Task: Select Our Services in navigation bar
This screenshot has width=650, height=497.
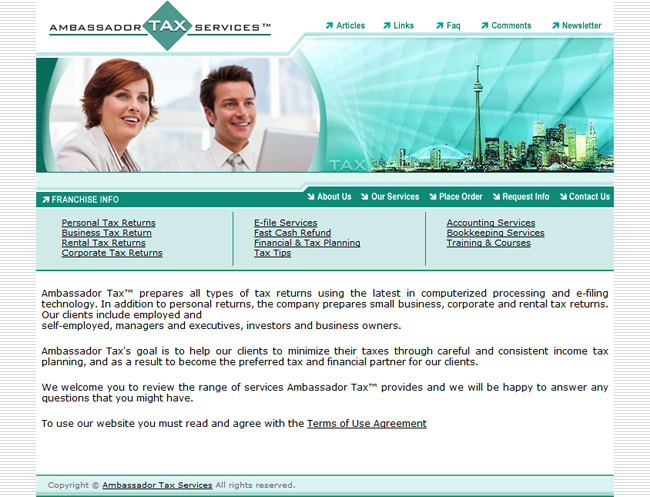Action: tap(395, 197)
